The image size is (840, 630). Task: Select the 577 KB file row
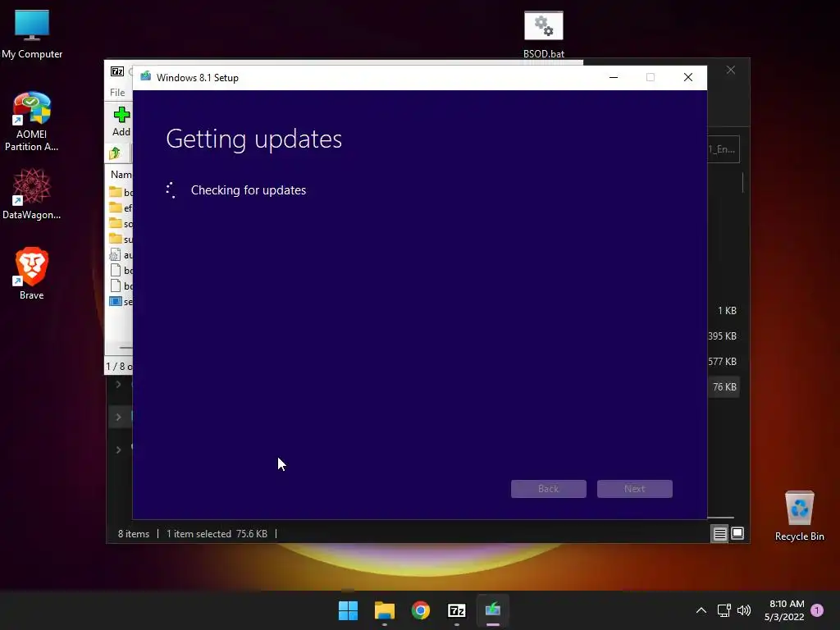[x=723, y=362]
